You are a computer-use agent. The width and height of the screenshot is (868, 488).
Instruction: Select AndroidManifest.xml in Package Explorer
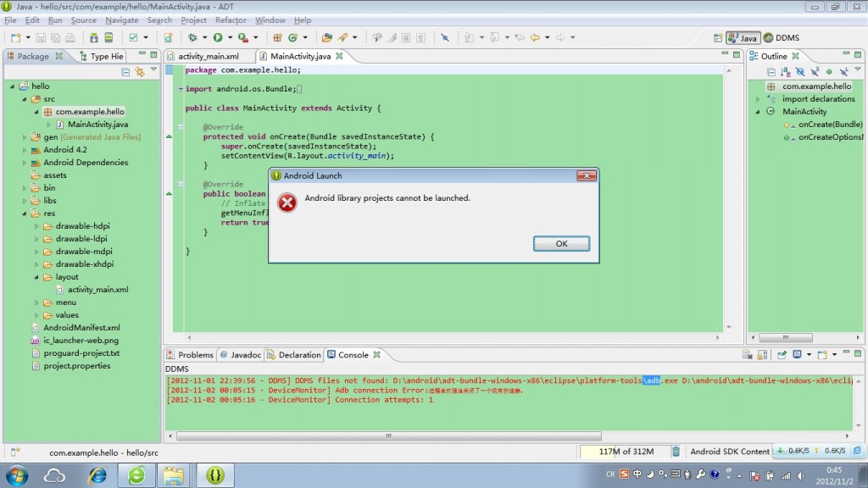pyautogui.click(x=81, y=328)
